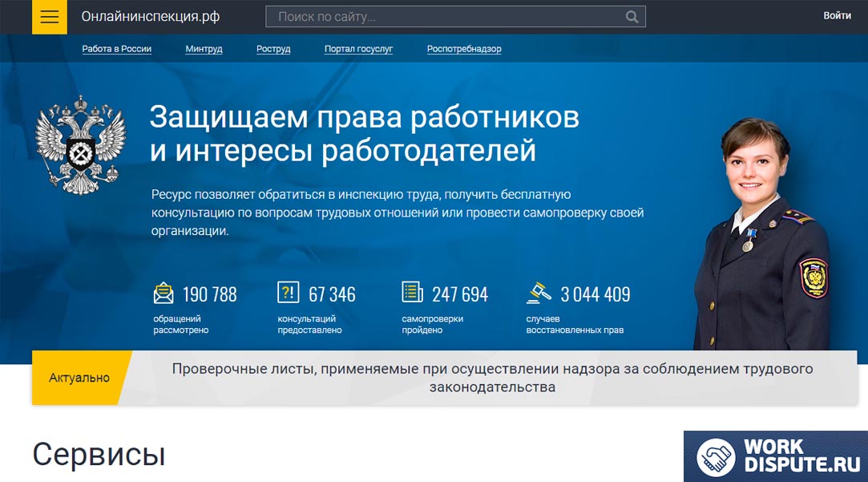The width and height of the screenshot is (868, 482).
Task: Click the самопроверки пройдено caption
Action: tap(432, 324)
